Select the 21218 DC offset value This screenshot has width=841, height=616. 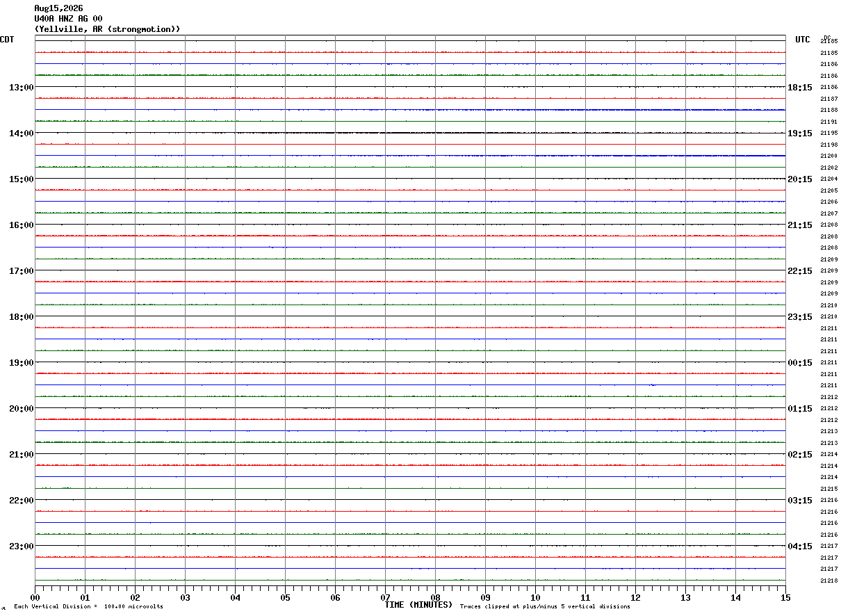click(x=828, y=581)
